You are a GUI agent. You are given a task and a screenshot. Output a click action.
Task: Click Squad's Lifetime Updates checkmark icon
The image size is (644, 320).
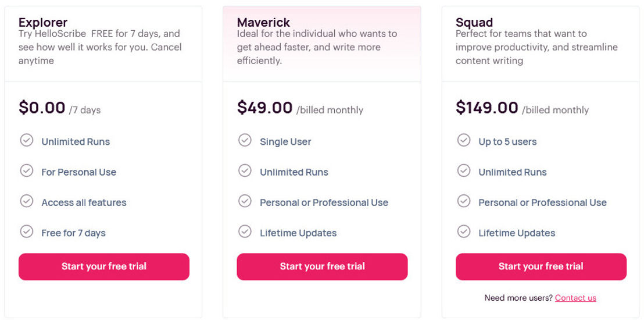coord(464,232)
